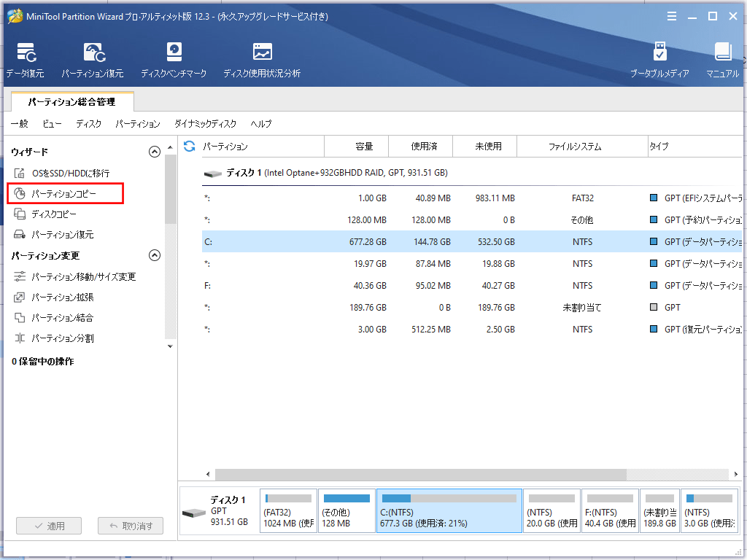
Task: Select the パーティション総合管理 tab
Action: (x=72, y=101)
